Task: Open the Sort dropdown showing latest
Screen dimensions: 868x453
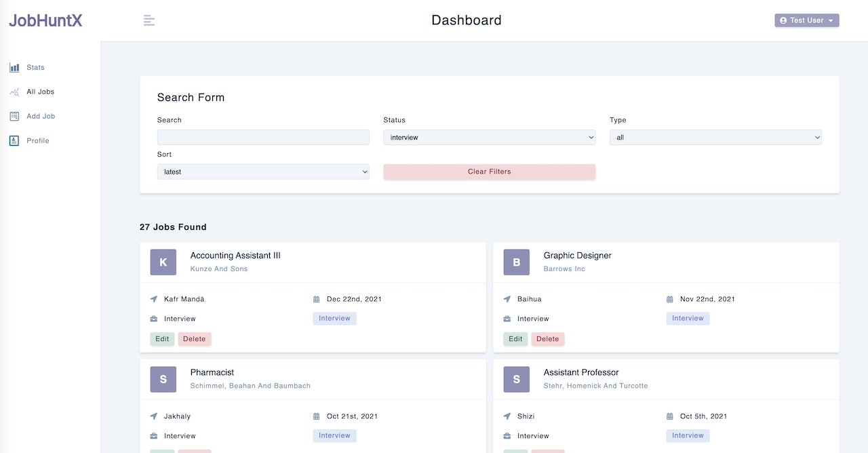Action: coord(263,172)
